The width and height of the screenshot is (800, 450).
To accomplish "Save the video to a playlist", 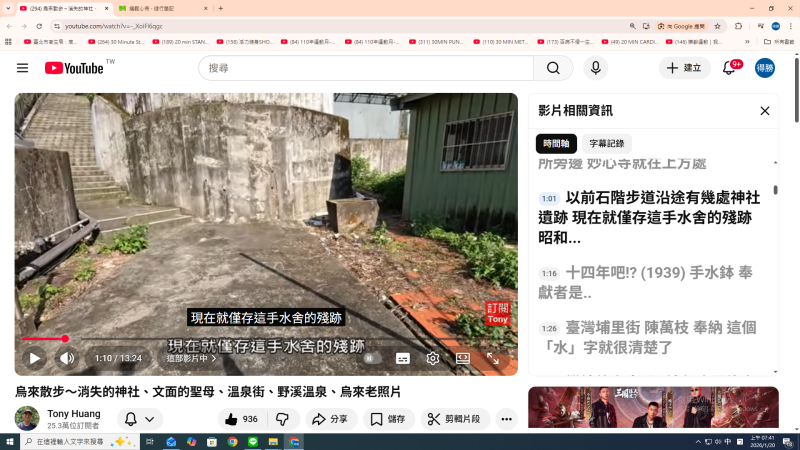I will [x=389, y=419].
